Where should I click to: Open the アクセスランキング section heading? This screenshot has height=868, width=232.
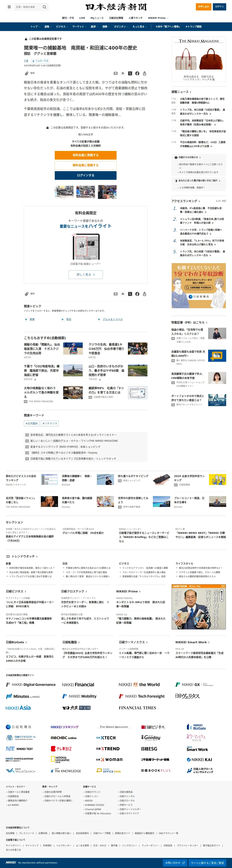pyautogui.click(x=185, y=201)
